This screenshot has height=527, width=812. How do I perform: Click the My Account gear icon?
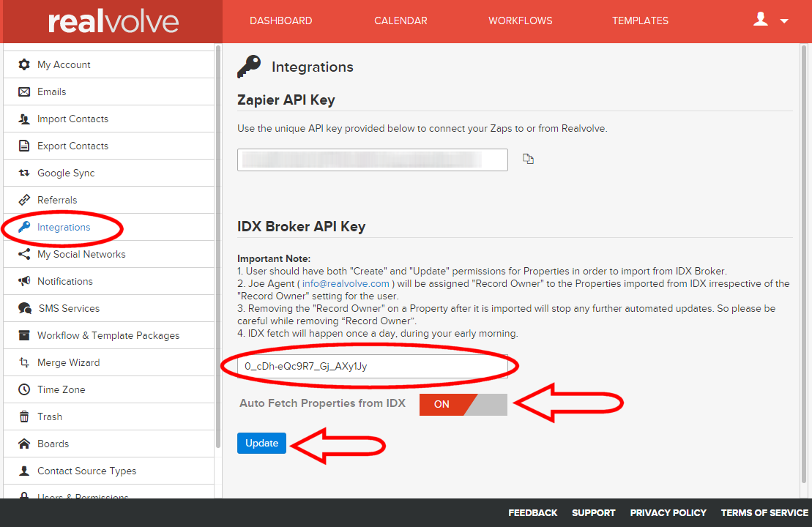pyautogui.click(x=24, y=64)
